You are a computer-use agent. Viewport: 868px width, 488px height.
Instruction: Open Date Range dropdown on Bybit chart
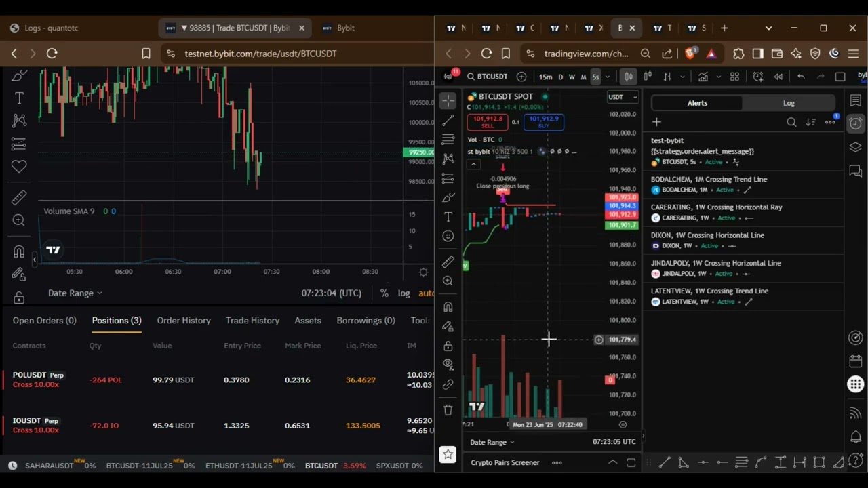point(75,293)
